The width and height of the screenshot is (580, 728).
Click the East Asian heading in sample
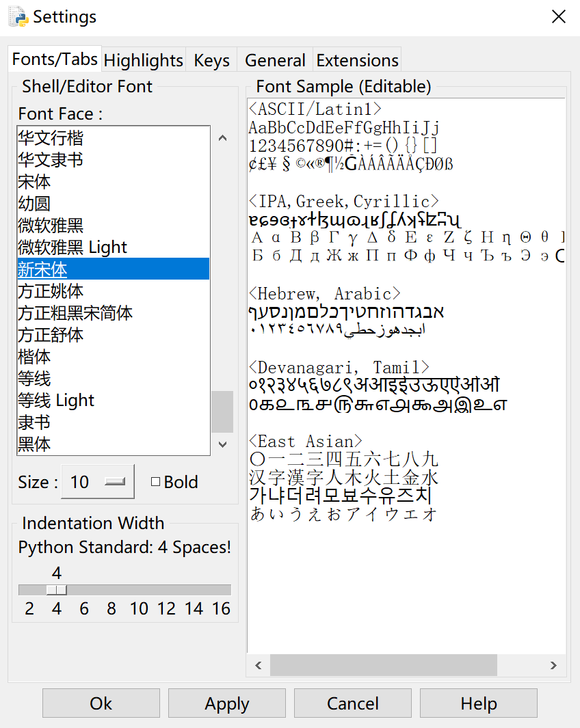pyautogui.click(x=306, y=441)
